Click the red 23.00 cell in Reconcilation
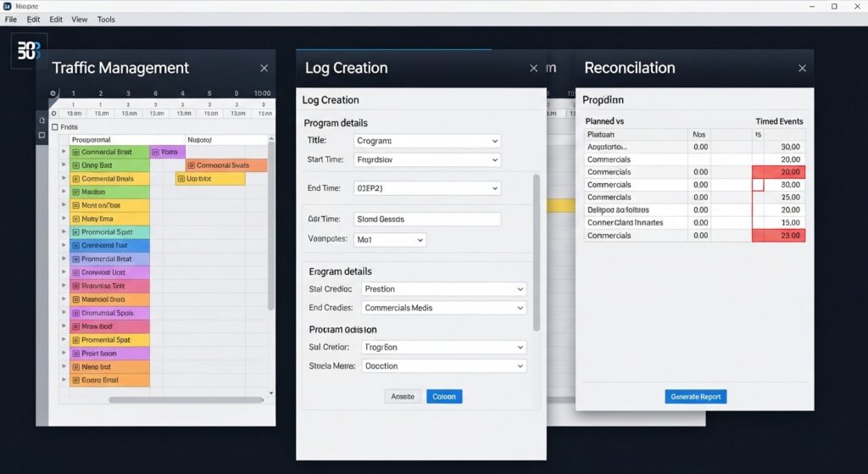 [779, 236]
